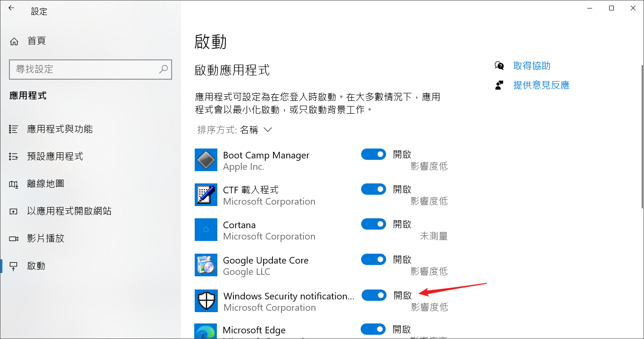Click the 未測量 impact label
The width and height of the screenshot is (644, 339).
click(x=434, y=236)
